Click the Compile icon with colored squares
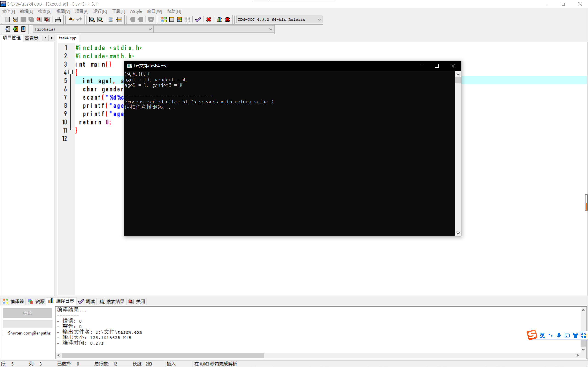588x367 pixels. click(164, 19)
